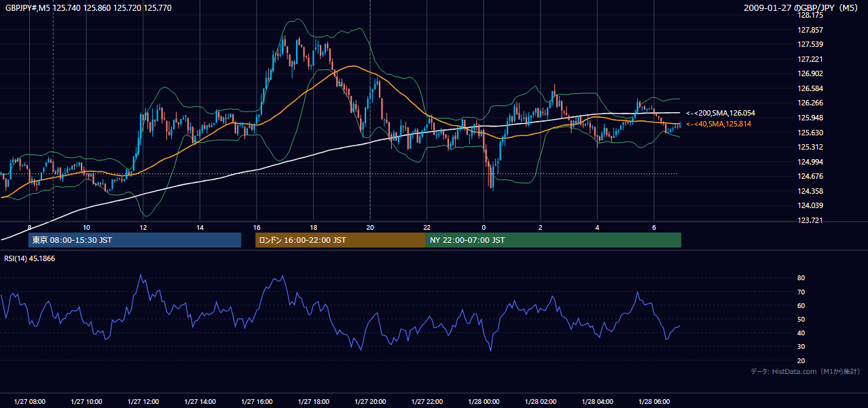Click the RSI(14) 45.1866 indicator label
Viewport: 868px width, 408px height.
pyautogui.click(x=30, y=258)
